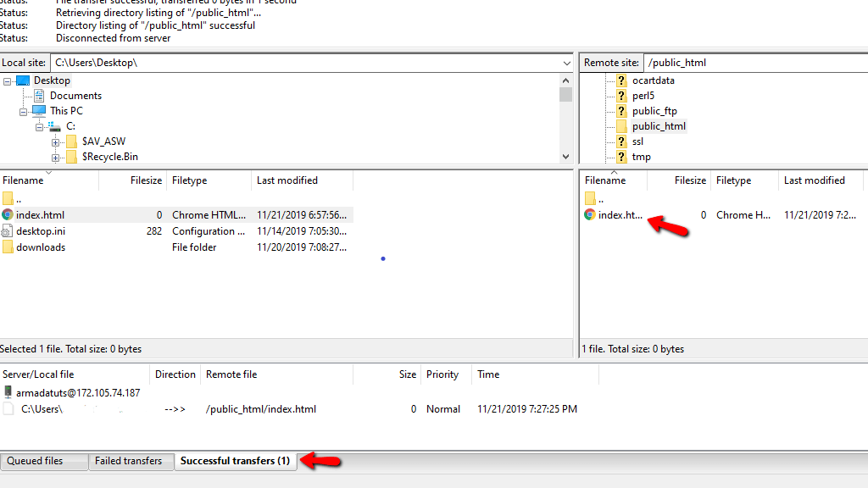Image resolution: width=868 pixels, height=488 pixels.
Task: Click the Remote site path field
Action: pos(755,63)
